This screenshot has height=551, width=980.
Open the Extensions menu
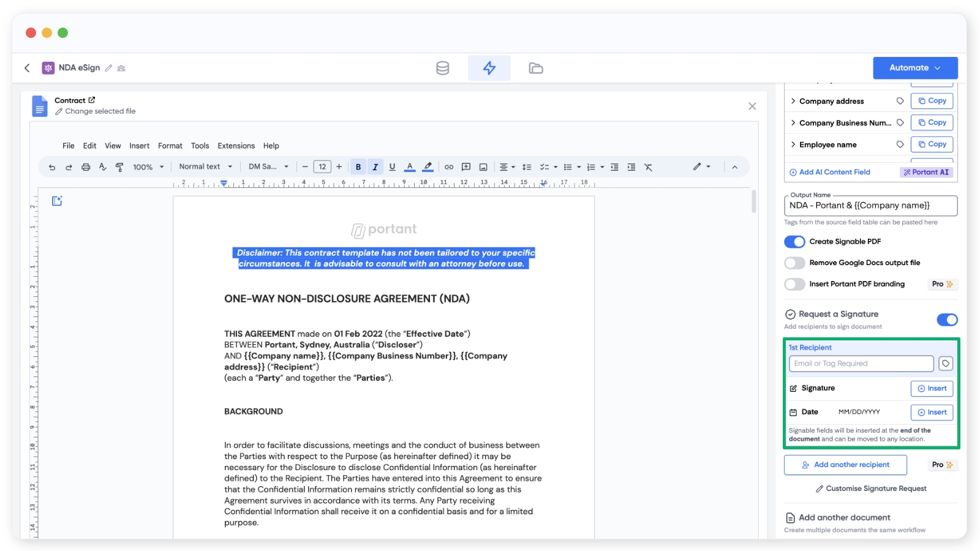click(236, 146)
